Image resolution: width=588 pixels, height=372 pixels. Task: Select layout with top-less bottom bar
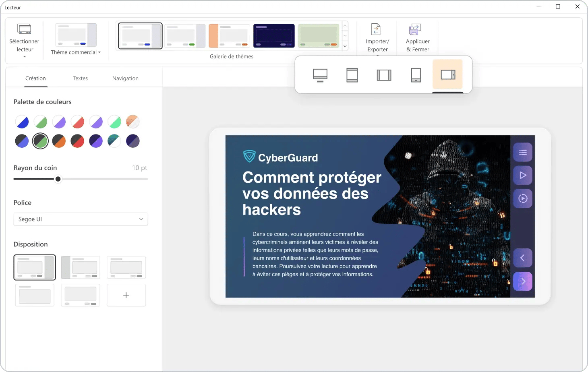pos(81,295)
